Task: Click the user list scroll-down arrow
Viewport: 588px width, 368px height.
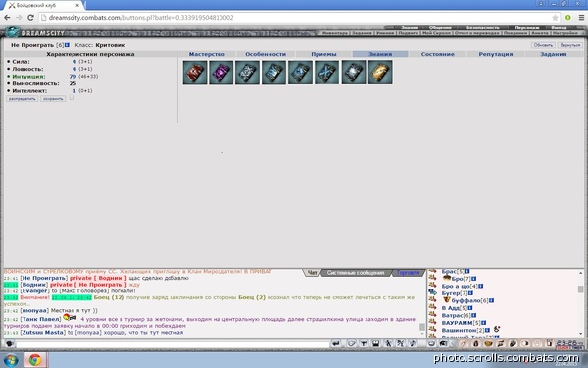Action: point(580,334)
